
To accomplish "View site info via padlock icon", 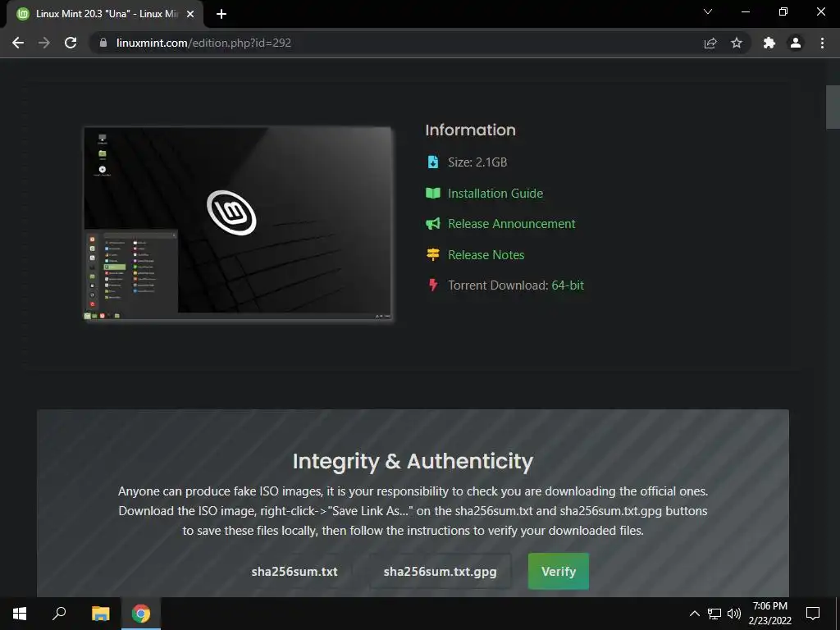I will click(103, 43).
